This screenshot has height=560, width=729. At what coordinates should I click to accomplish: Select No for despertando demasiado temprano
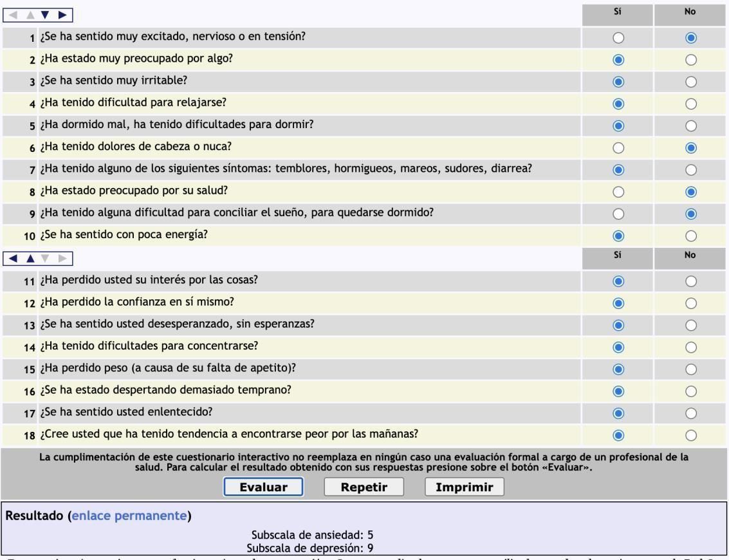[691, 391]
